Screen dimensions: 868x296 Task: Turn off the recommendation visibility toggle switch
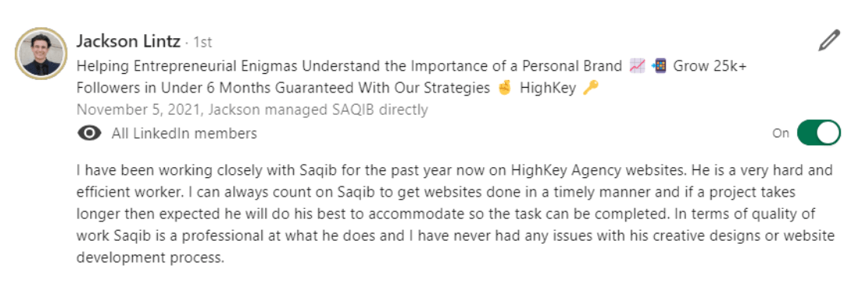coord(819,134)
